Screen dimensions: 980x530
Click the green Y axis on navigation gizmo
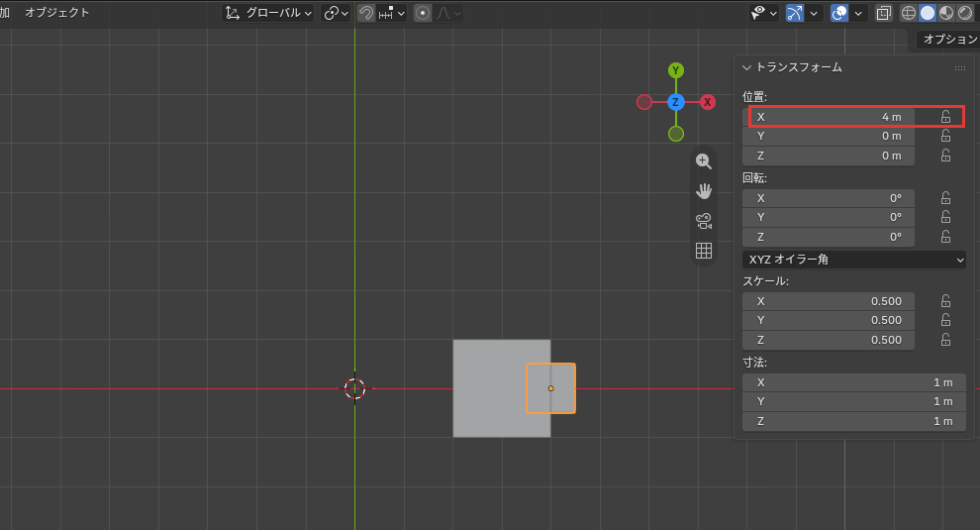(676, 70)
